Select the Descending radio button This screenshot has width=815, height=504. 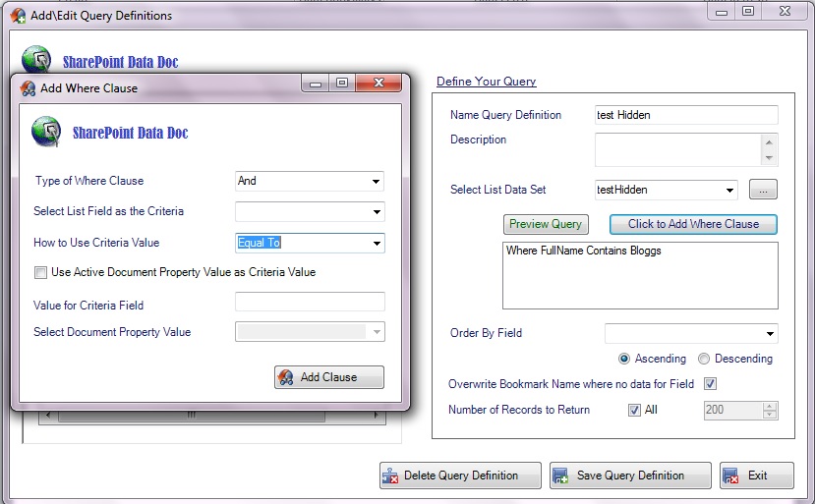pyautogui.click(x=704, y=359)
